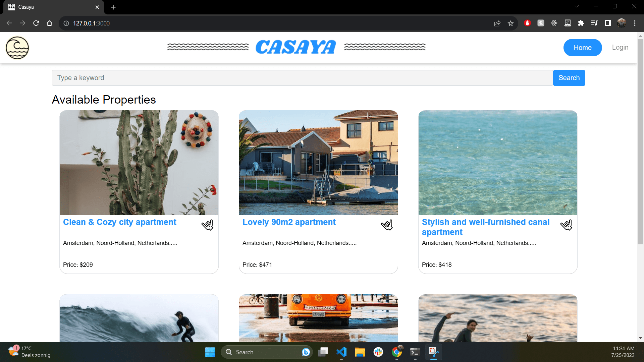Click the blue Search button
Image resolution: width=644 pixels, height=362 pixels.
tap(569, 78)
